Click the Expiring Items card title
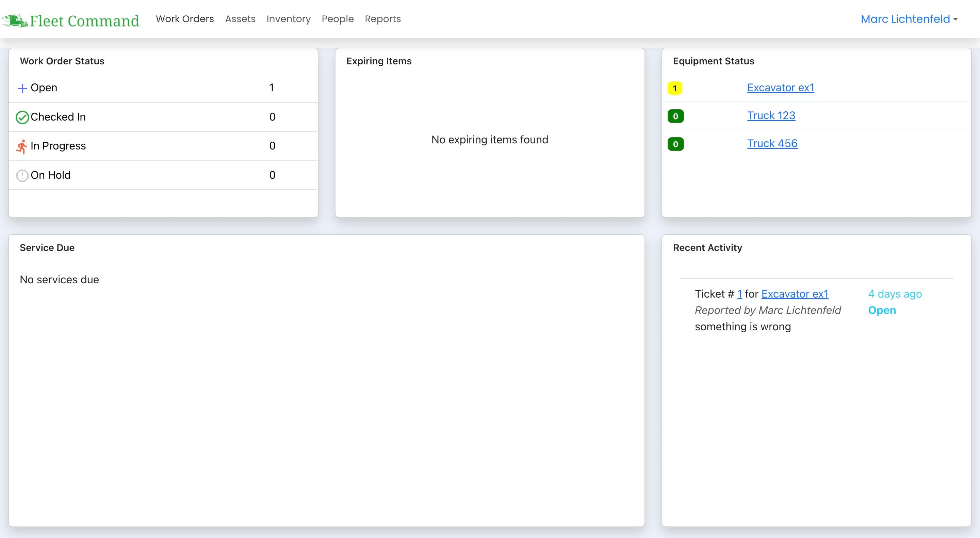 [x=379, y=61]
